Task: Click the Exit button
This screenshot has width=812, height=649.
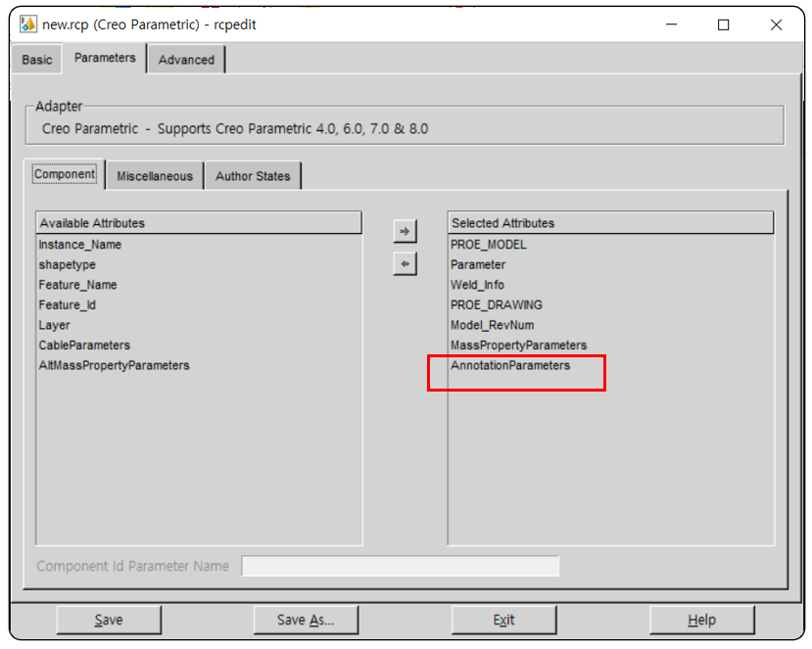Action: 503,620
